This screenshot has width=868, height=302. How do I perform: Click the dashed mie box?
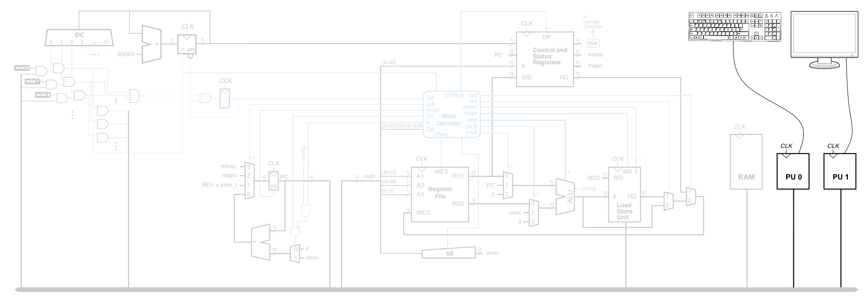pyautogui.click(x=593, y=43)
